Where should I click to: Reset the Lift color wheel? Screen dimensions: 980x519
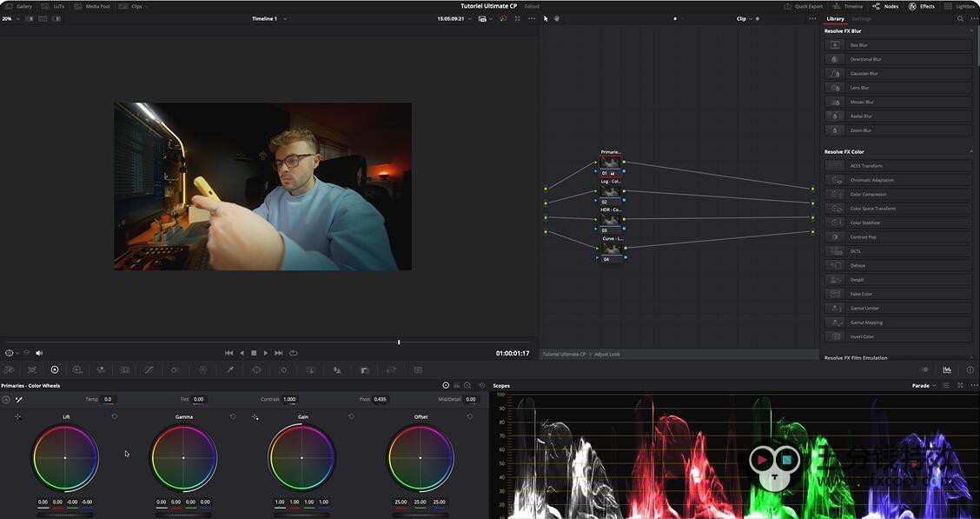115,416
